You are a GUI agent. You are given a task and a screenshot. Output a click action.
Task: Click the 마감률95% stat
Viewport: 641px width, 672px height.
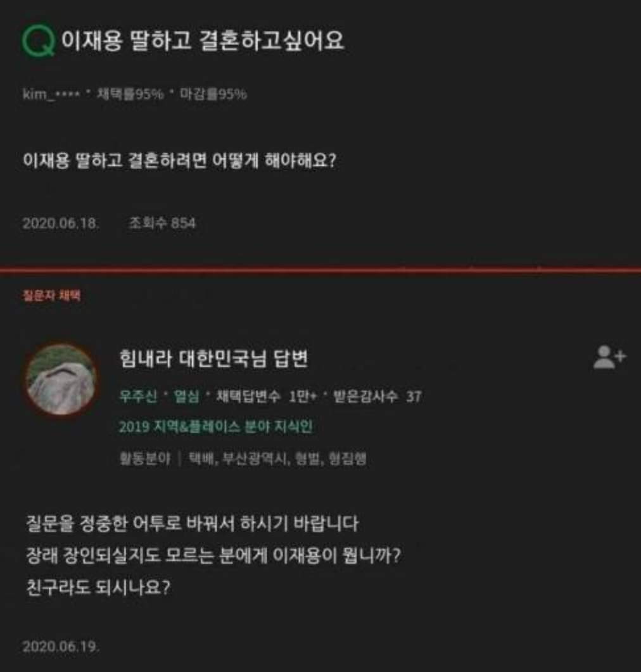(x=213, y=94)
